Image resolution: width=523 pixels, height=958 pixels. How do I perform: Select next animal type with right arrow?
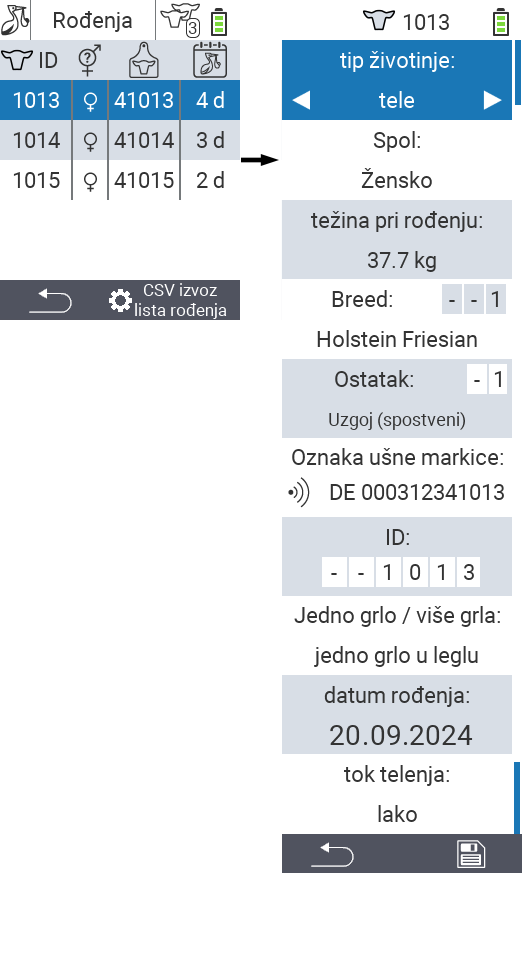pos(492,100)
